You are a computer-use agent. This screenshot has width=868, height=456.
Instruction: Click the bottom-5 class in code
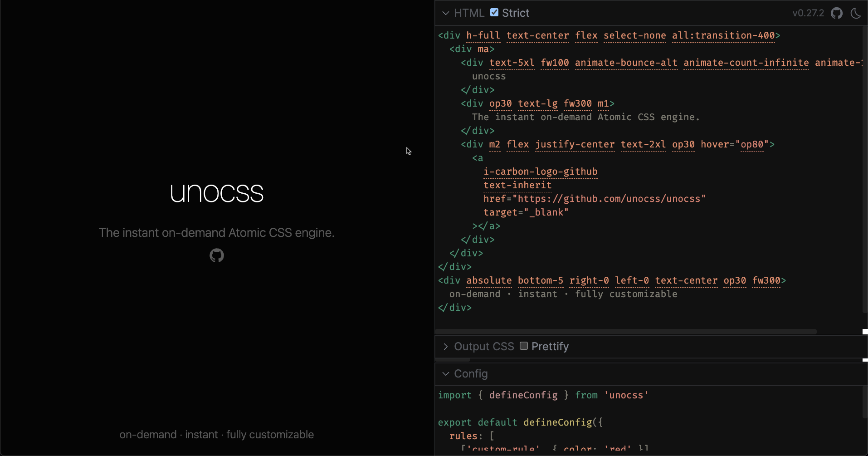click(541, 280)
